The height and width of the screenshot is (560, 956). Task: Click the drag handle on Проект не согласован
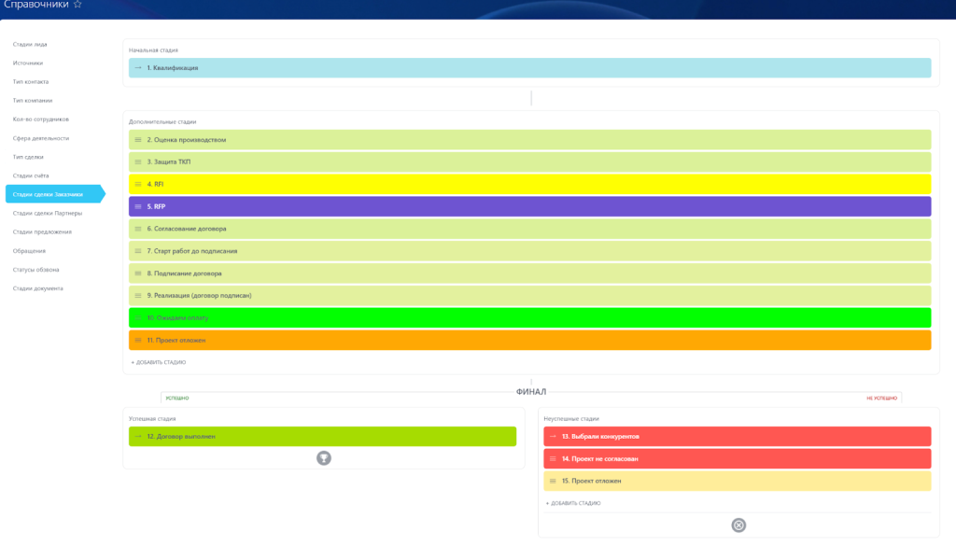(x=553, y=459)
